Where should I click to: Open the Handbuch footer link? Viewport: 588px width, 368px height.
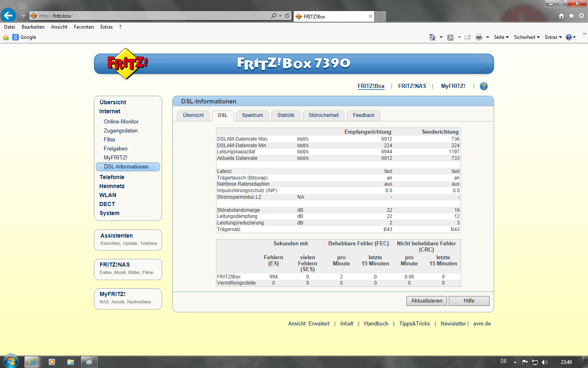coord(376,323)
